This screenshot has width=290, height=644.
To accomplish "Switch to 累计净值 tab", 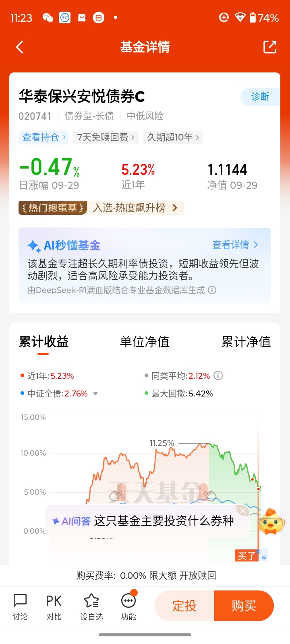I will click(x=246, y=342).
